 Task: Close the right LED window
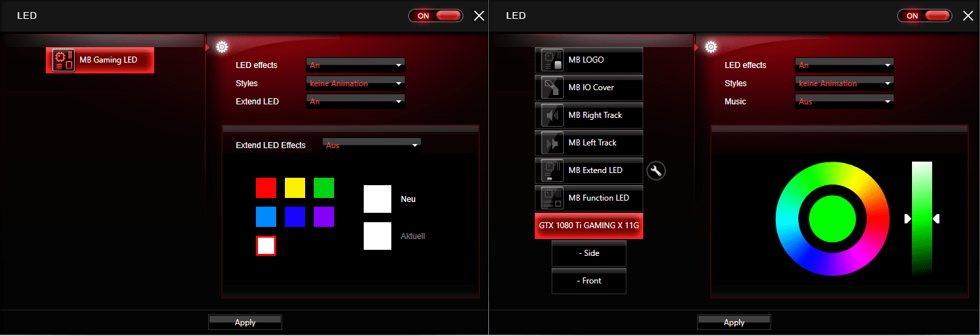[968, 16]
